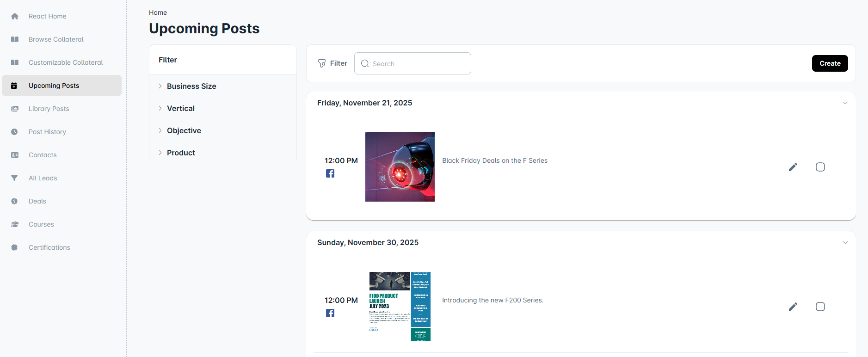
Task: Click the Courses graduation cap icon
Action: point(15,224)
